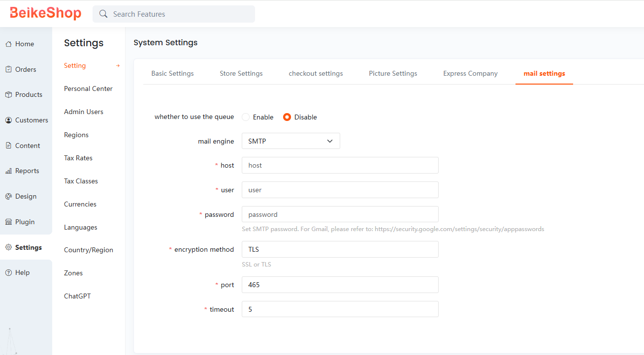Open the Country/Region link

89,250
